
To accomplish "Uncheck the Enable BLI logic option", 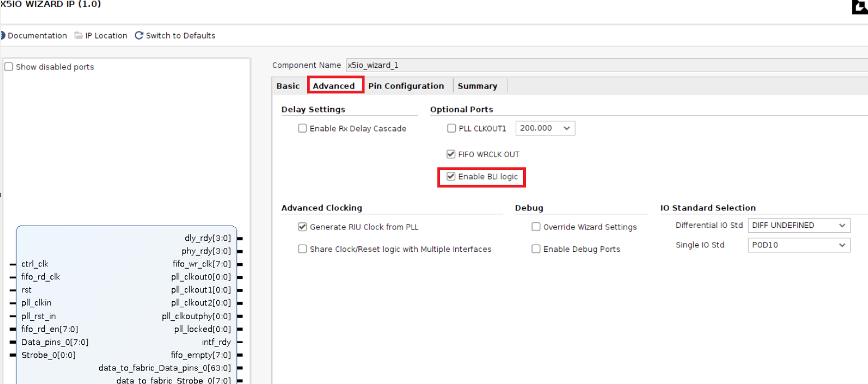I will [x=451, y=176].
